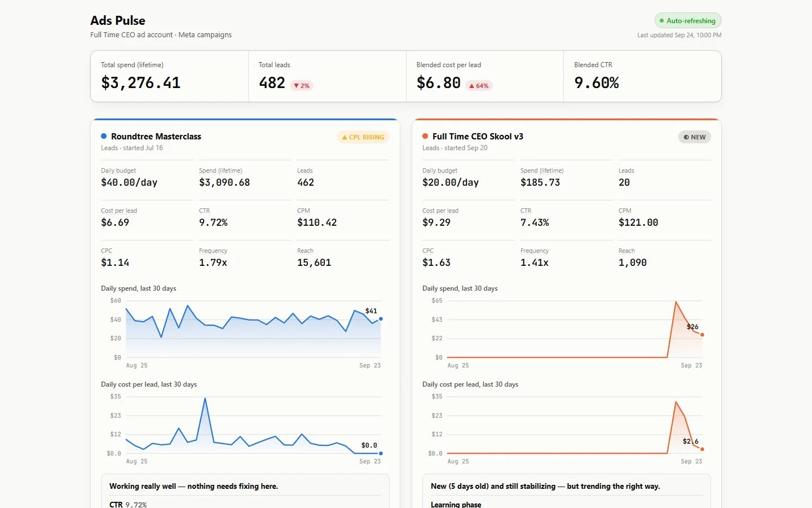Select the endpoint marker on Skool cost per lead chart

click(x=702, y=449)
